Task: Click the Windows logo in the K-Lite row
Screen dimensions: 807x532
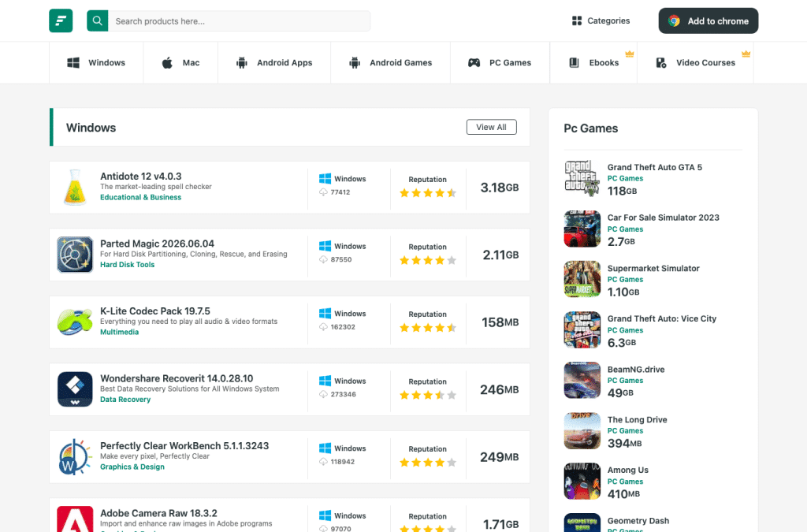Action: [325, 314]
